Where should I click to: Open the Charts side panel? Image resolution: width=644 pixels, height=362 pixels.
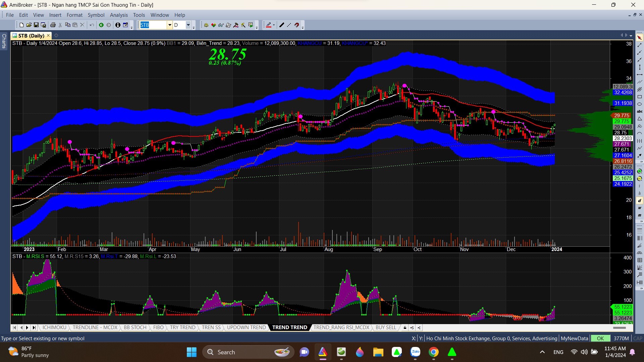pos(4,41)
